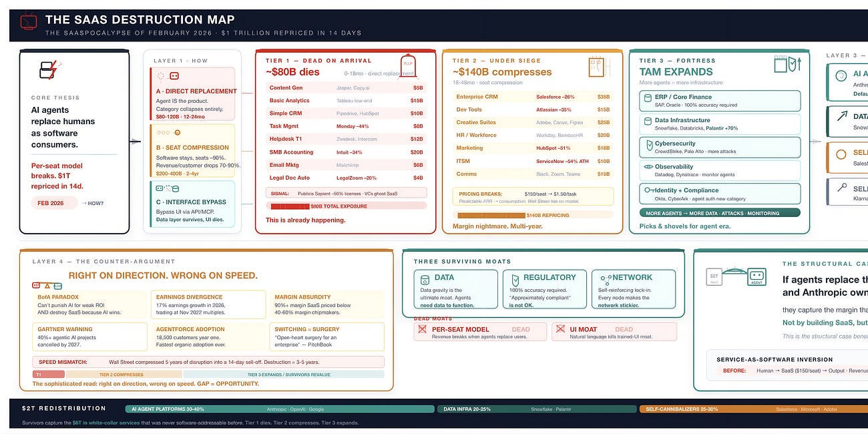Click the 'Salesforce –26%' text

[555, 97]
